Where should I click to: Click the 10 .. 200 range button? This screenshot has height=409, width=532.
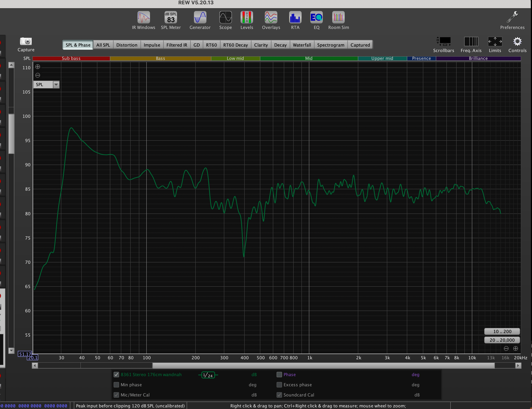coord(502,331)
